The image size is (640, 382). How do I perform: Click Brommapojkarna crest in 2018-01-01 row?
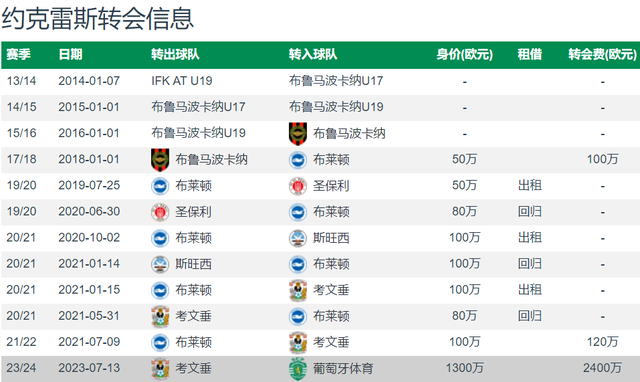160,160
